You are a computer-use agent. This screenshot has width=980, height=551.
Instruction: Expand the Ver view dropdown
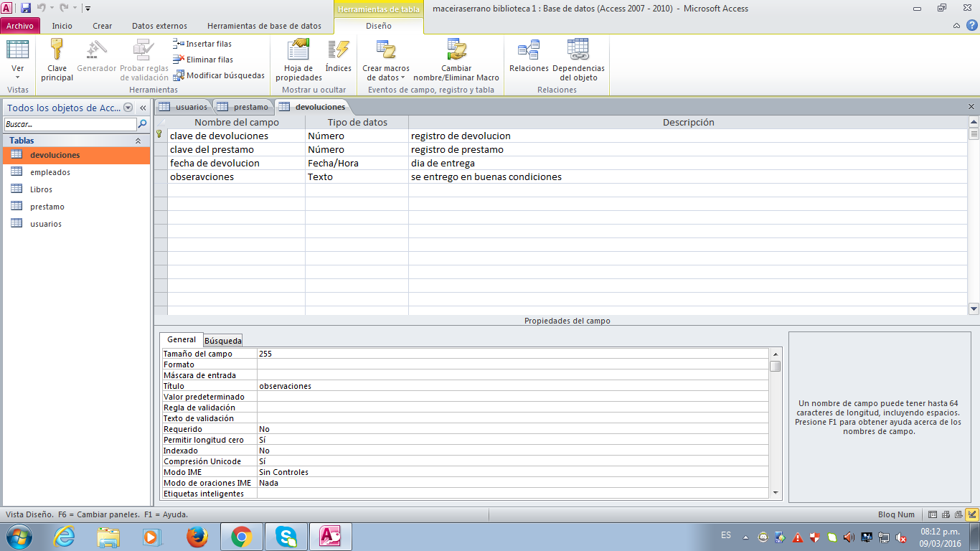(18, 73)
